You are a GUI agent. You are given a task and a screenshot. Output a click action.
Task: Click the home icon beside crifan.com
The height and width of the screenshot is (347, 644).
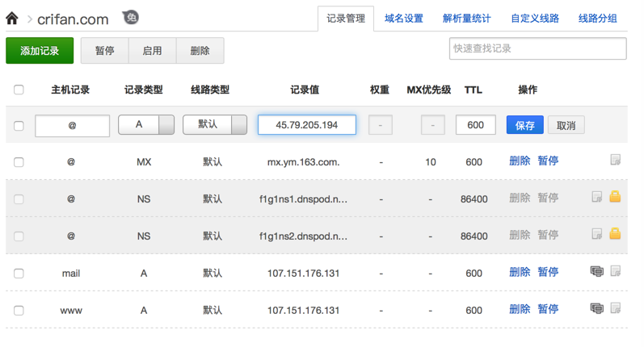click(11, 18)
